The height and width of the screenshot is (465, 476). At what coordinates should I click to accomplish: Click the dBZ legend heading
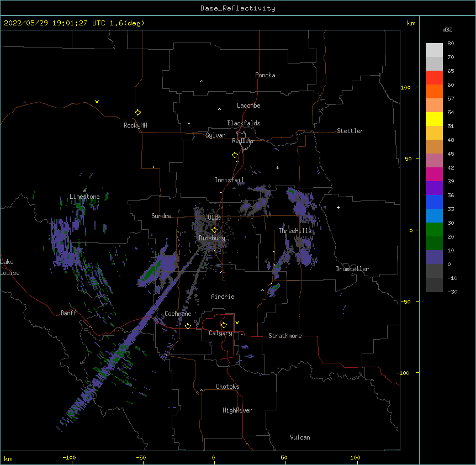[x=447, y=29]
